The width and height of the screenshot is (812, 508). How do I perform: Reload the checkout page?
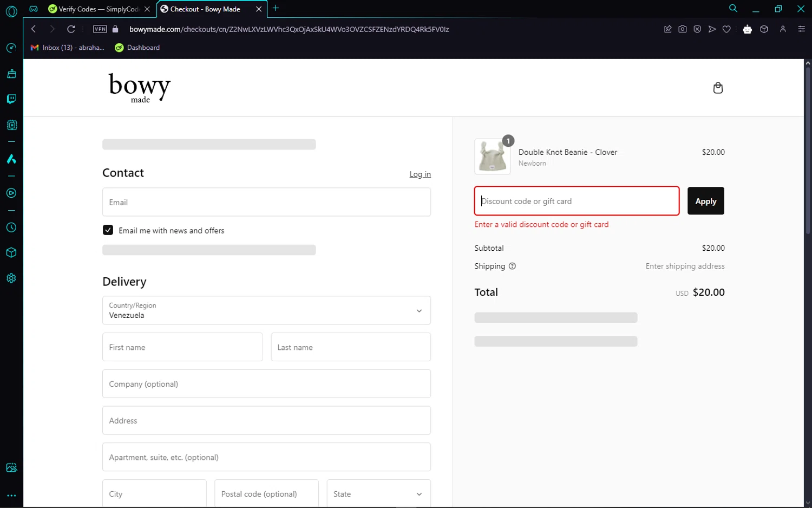(71, 29)
